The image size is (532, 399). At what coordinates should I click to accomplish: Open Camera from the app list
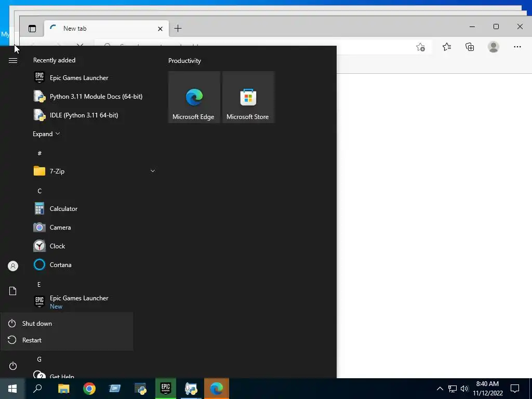click(95, 228)
